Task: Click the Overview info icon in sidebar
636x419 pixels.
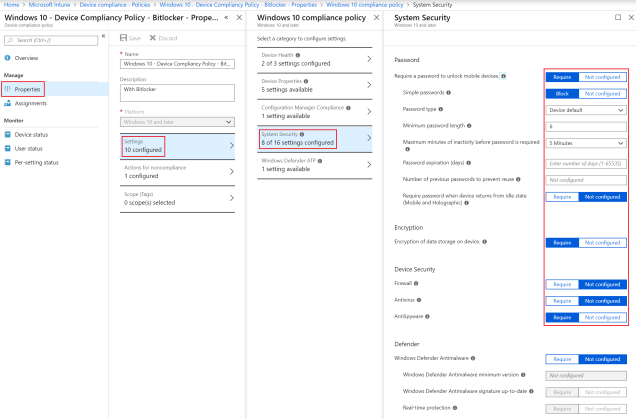Action: point(7,58)
